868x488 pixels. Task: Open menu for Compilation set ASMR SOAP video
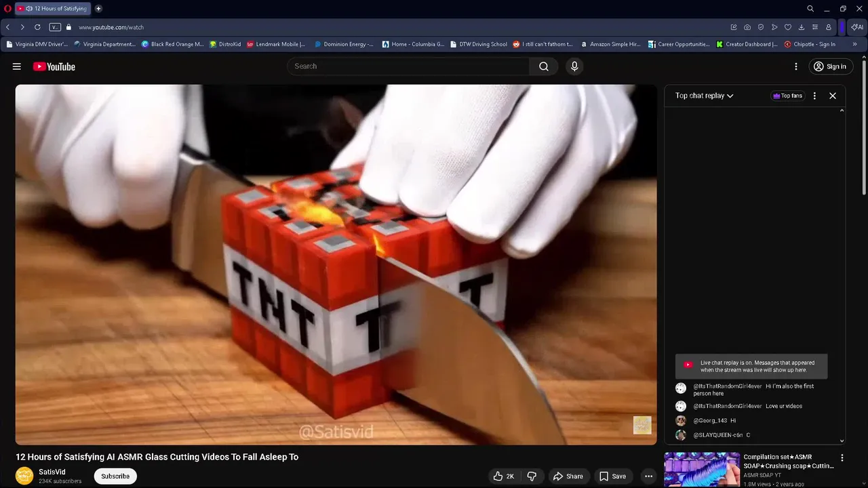(842, 458)
